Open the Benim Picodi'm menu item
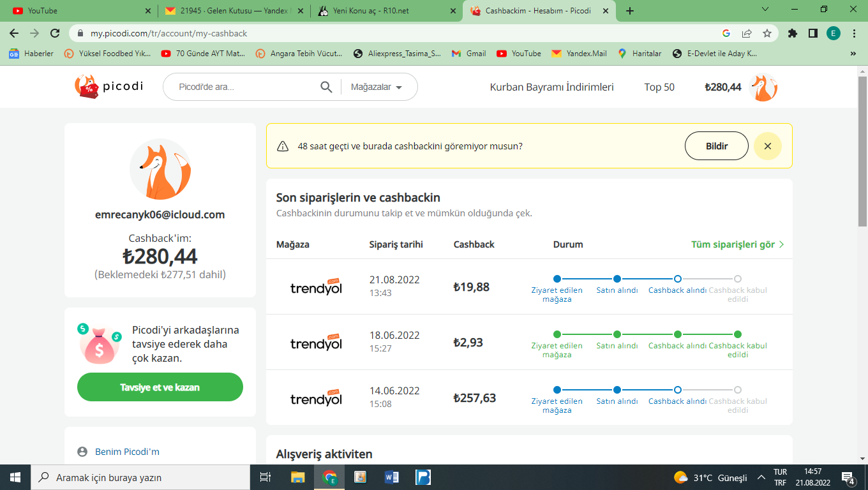Image resolution: width=868 pixels, height=490 pixels. [127, 452]
